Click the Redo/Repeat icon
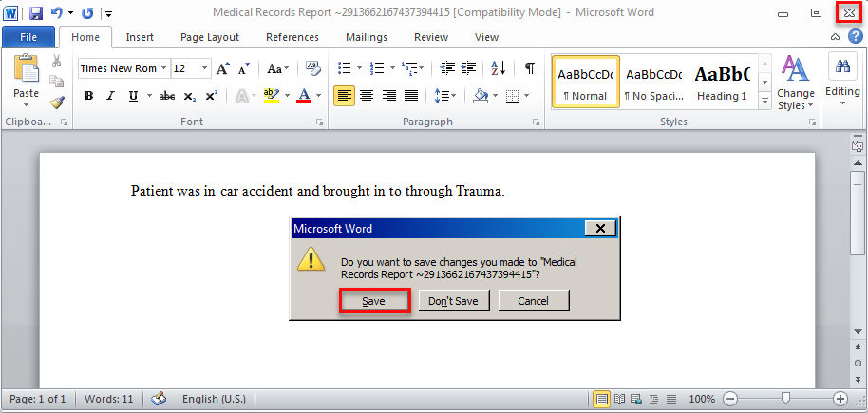 [x=87, y=12]
